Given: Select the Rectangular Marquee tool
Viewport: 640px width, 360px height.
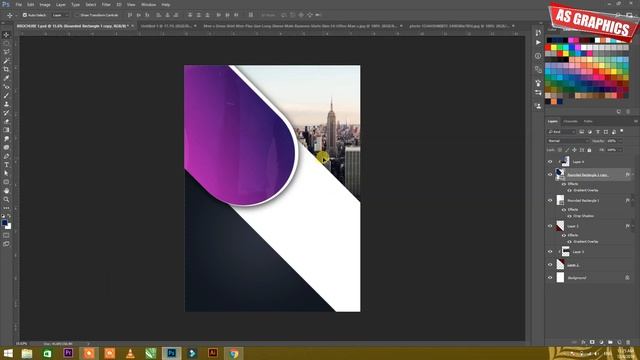Looking at the screenshot, I should pos(6,43).
